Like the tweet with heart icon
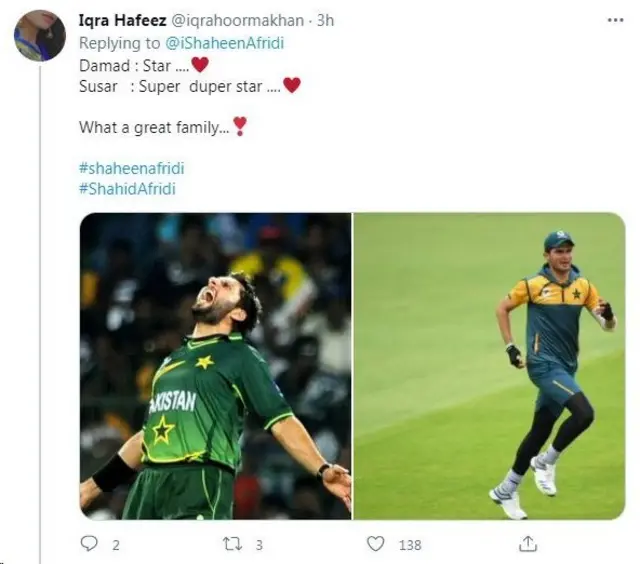640x564 pixels. [375, 543]
